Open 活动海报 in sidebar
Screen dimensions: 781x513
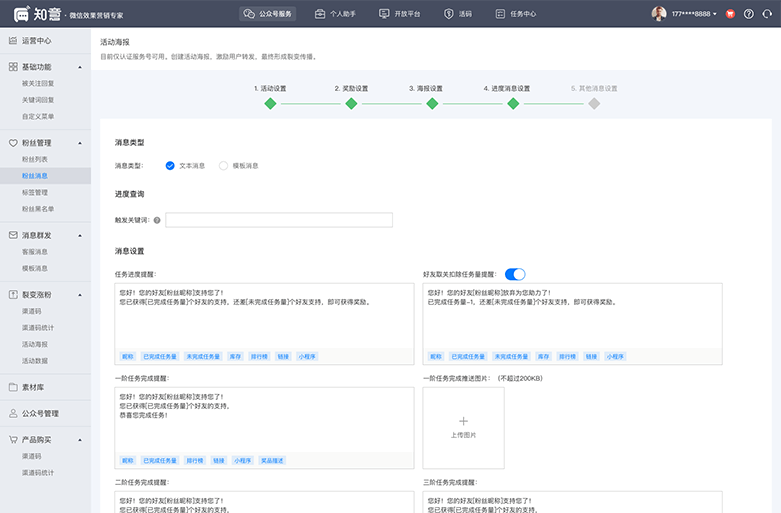[35, 344]
